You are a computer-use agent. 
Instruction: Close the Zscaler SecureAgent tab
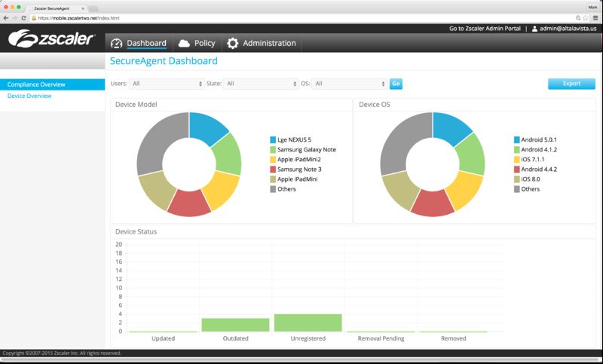click(83, 8)
